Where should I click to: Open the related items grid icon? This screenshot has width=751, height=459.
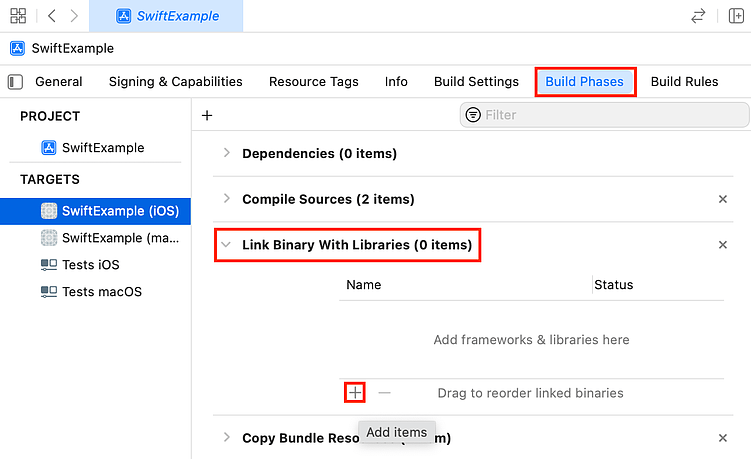(x=18, y=16)
